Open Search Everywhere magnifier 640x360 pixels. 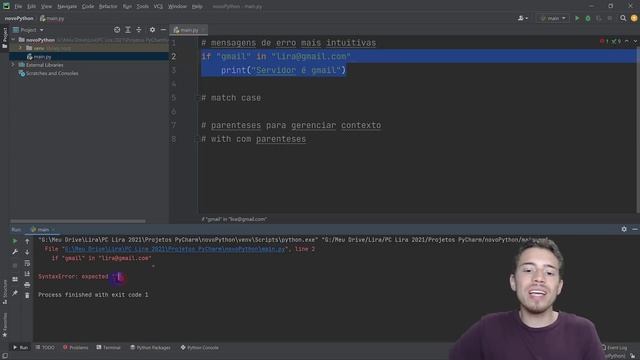coord(623,18)
